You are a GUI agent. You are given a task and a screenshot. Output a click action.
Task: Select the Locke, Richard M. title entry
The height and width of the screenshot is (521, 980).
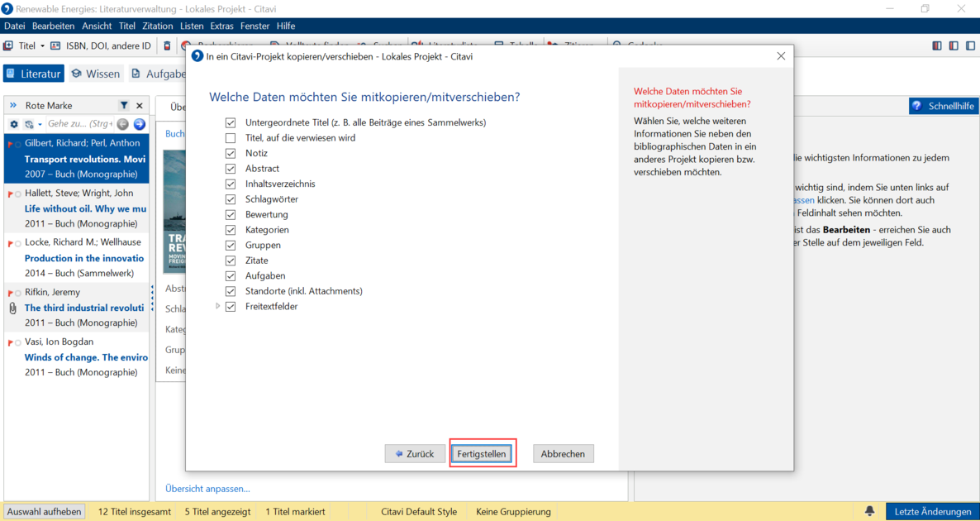[77, 258]
